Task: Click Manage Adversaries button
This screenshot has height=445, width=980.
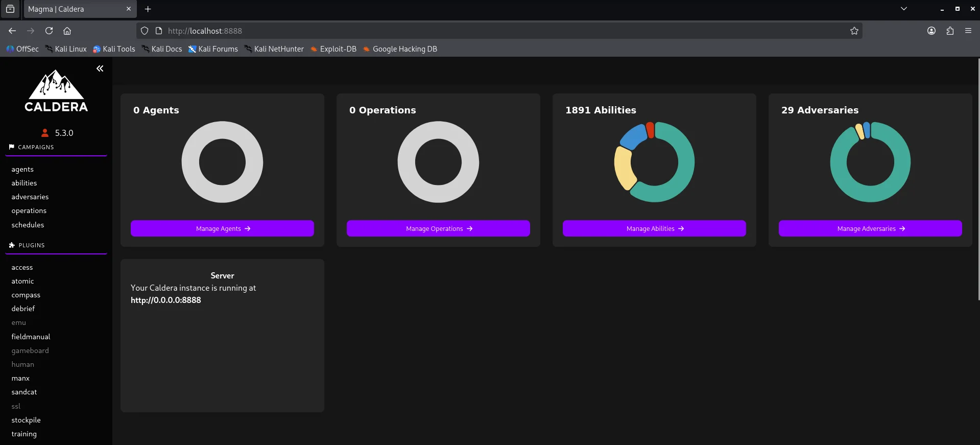Action: click(x=870, y=228)
